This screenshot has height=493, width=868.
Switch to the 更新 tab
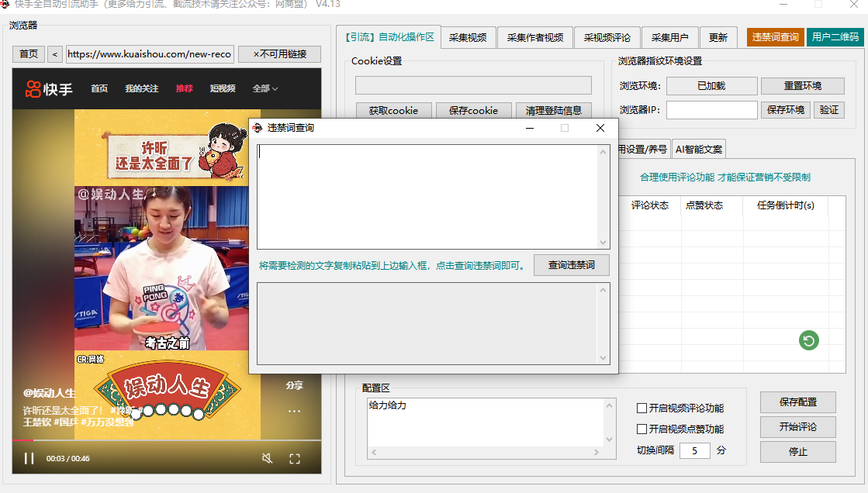click(718, 38)
